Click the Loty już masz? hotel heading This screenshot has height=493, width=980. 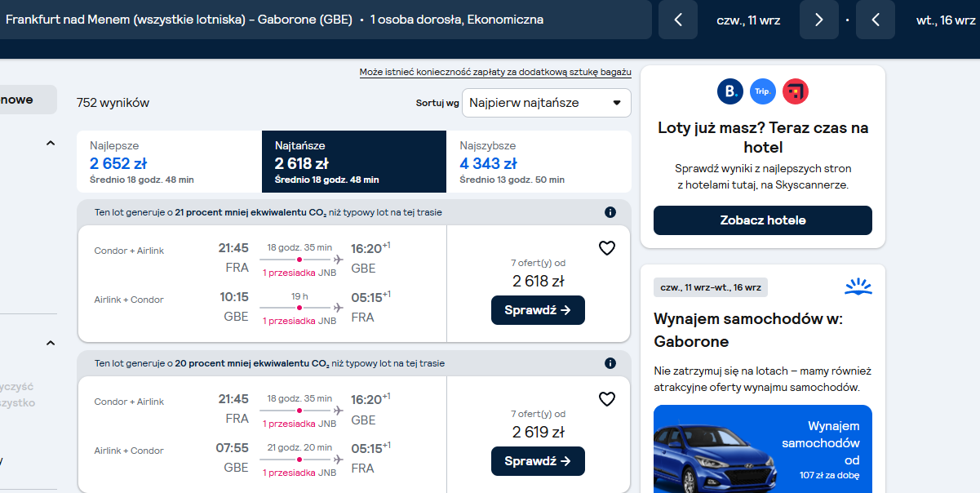[763, 137]
